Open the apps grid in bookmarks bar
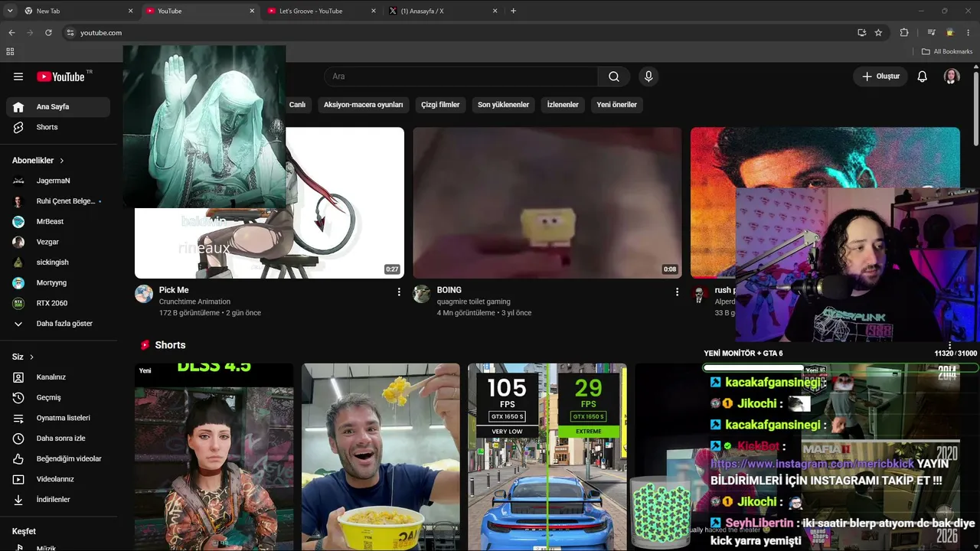The width and height of the screenshot is (980, 551). 10,51
